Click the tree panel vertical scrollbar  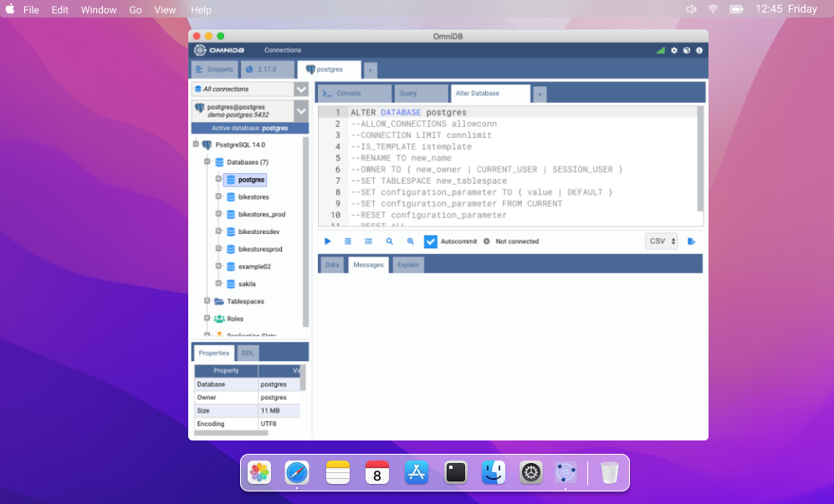[306, 232]
